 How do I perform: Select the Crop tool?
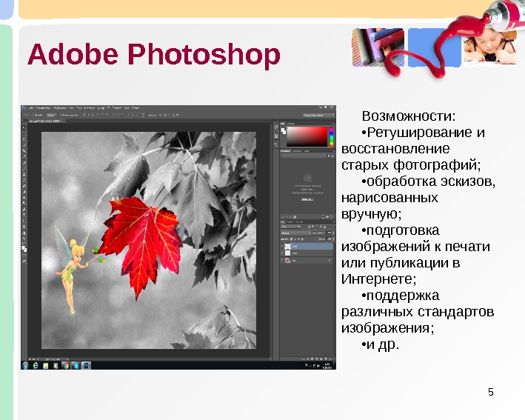[26, 150]
